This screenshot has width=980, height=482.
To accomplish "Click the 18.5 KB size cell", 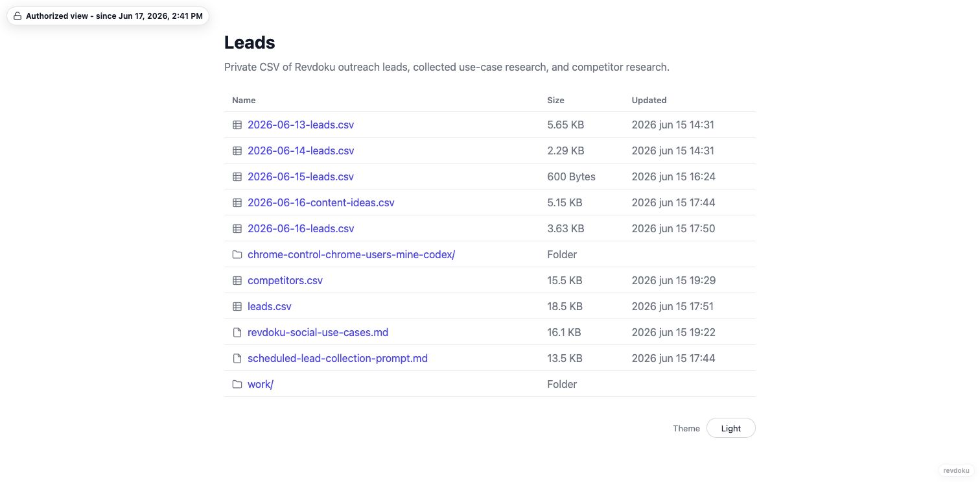I will tap(565, 306).
